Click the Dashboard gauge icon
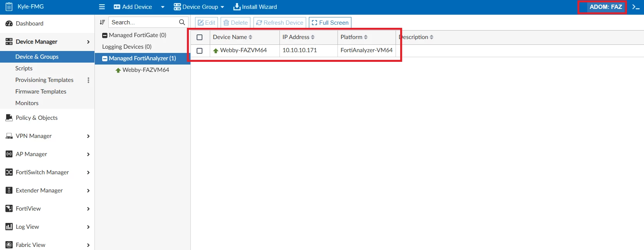 (x=9, y=24)
